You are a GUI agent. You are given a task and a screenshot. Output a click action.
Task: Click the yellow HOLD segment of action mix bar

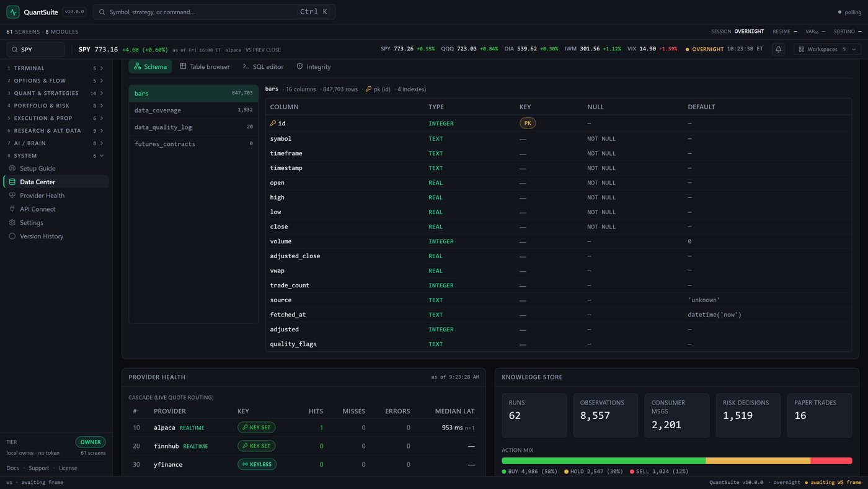pos(758,460)
